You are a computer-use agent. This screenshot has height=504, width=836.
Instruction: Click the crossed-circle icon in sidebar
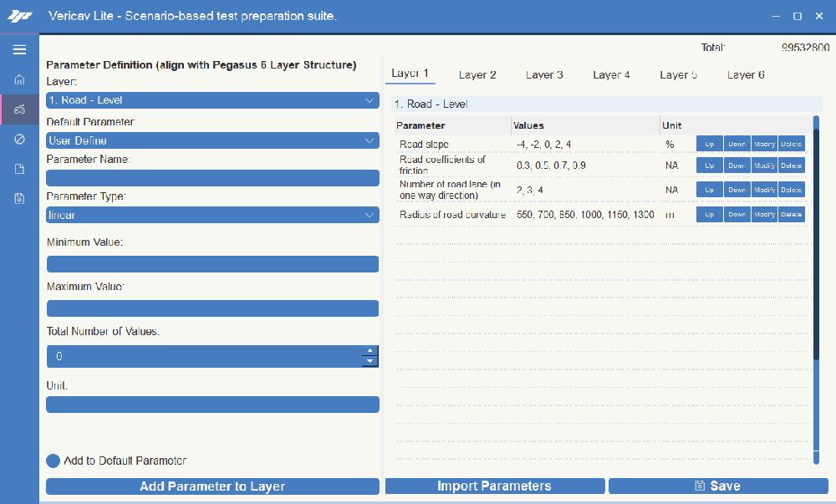click(19, 139)
